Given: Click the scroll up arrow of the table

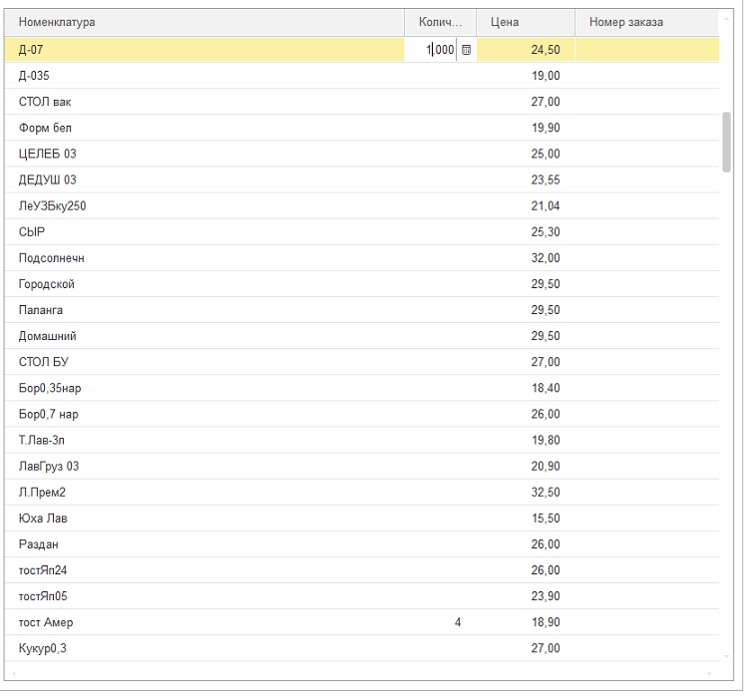Looking at the screenshot, I should click(727, 18).
